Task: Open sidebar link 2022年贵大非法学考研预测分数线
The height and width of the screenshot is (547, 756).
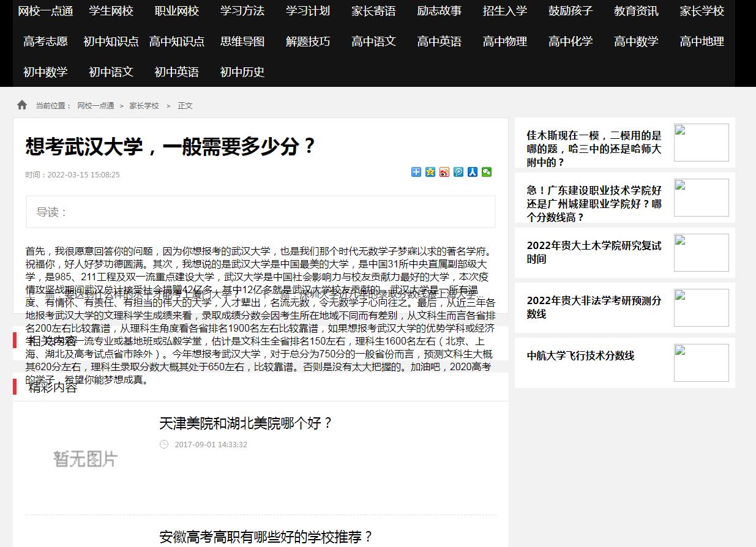Action: 594,307
